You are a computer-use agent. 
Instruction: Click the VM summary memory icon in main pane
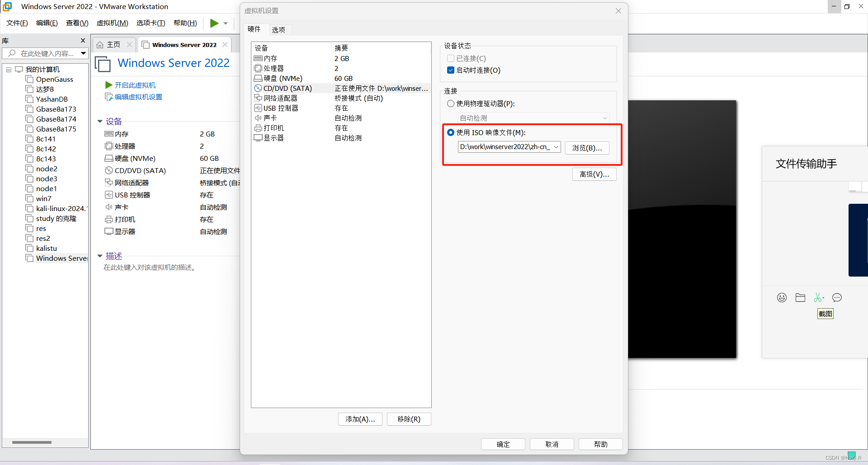point(108,134)
